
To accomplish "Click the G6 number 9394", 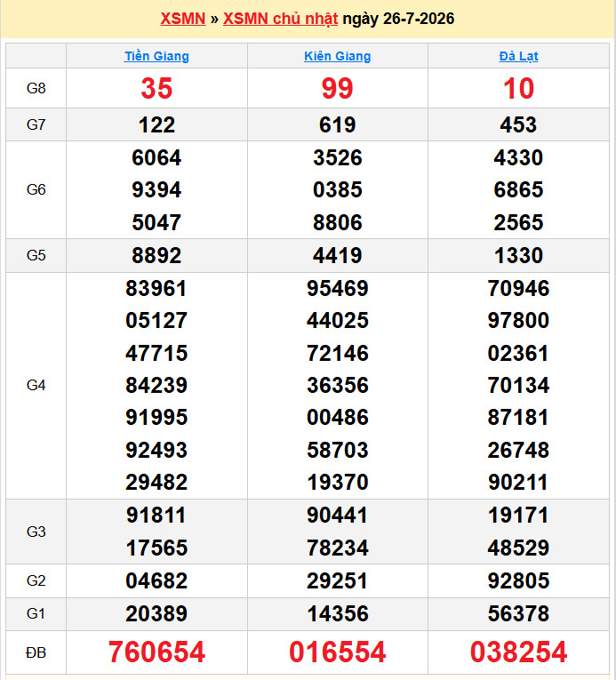I will tap(156, 189).
